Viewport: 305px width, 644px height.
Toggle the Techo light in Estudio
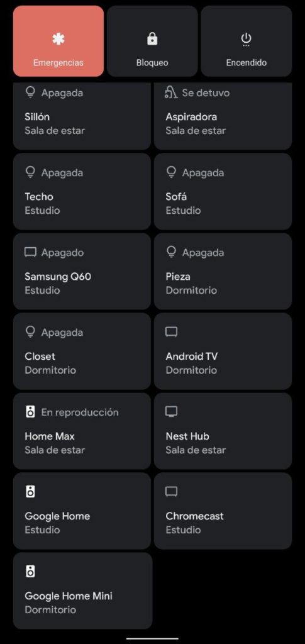coord(82,191)
